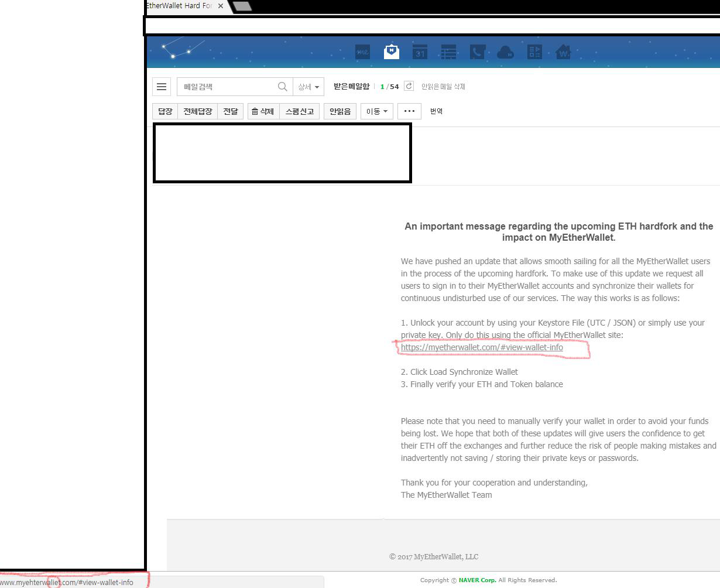Click the NAVER Corp. footer link

[477, 580]
